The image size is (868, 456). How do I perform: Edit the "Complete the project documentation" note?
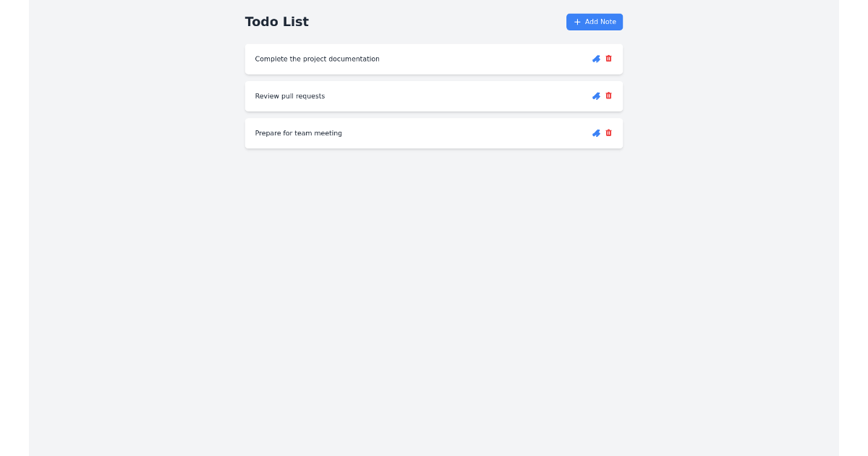tap(596, 59)
